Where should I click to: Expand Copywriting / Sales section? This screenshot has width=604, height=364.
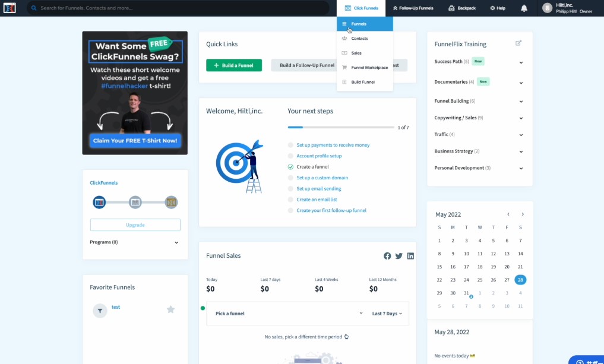click(x=521, y=118)
